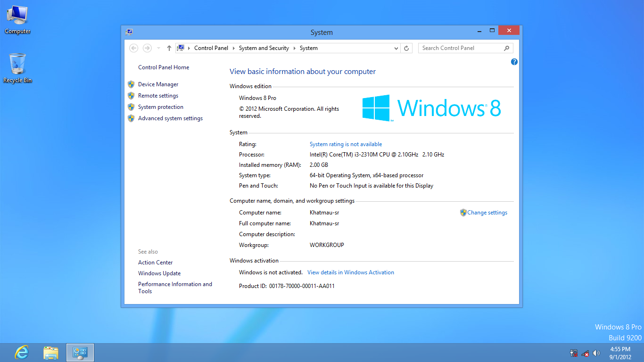
Task: Open the Device Manager link
Action: (x=158, y=84)
